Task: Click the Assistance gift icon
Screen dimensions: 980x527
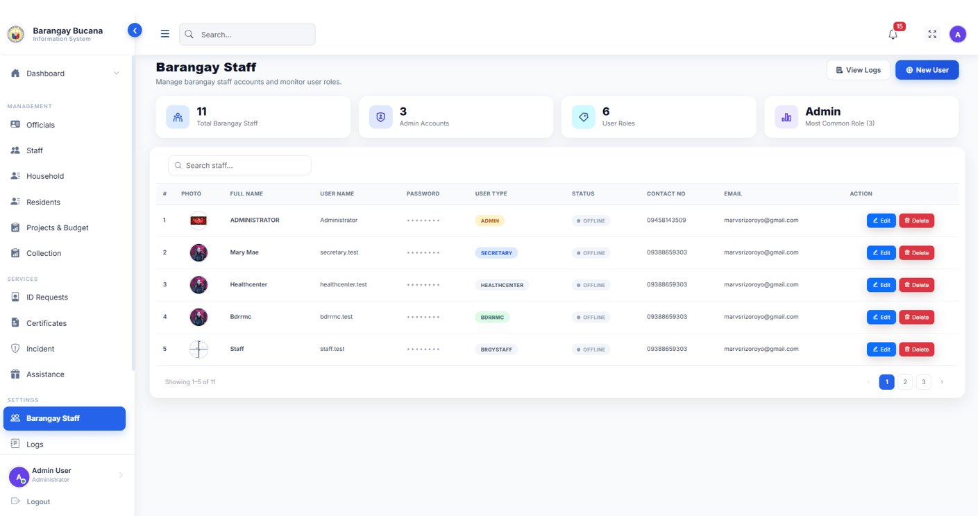Action: click(15, 374)
